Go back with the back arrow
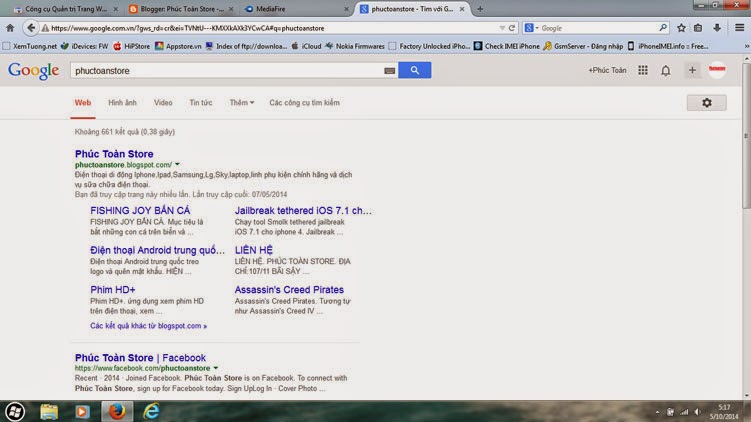751x422 pixels. [x=31, y=28]
